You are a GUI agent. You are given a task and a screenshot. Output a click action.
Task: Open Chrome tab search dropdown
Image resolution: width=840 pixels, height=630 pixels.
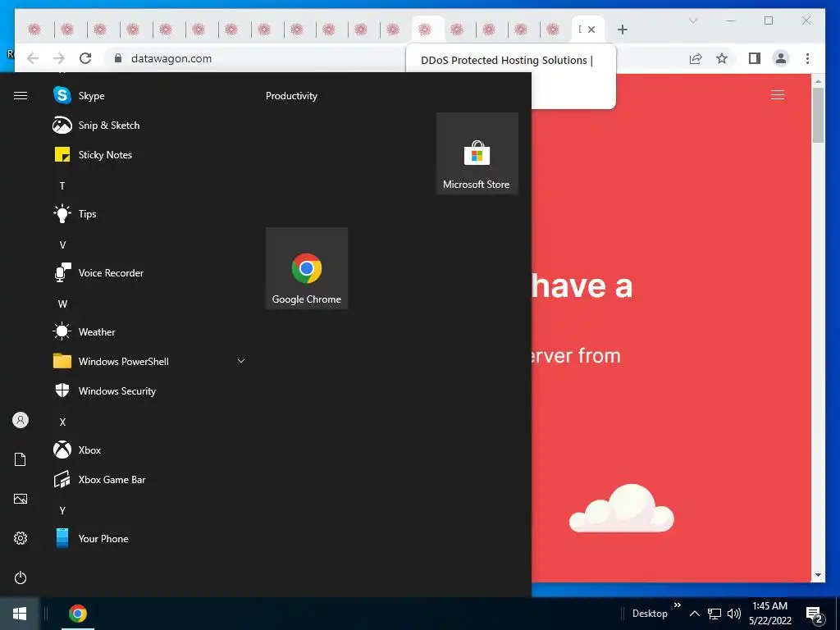[x=692, y=21]
